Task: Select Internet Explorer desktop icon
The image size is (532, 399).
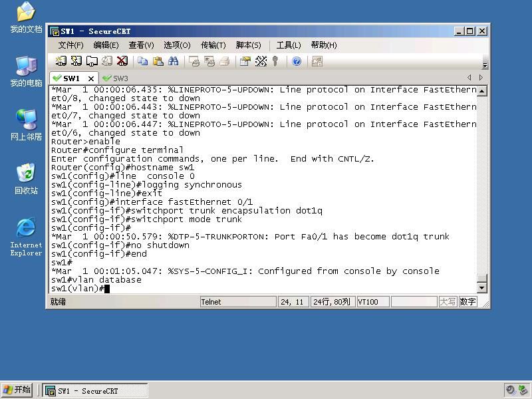Action: coord(26,237)
